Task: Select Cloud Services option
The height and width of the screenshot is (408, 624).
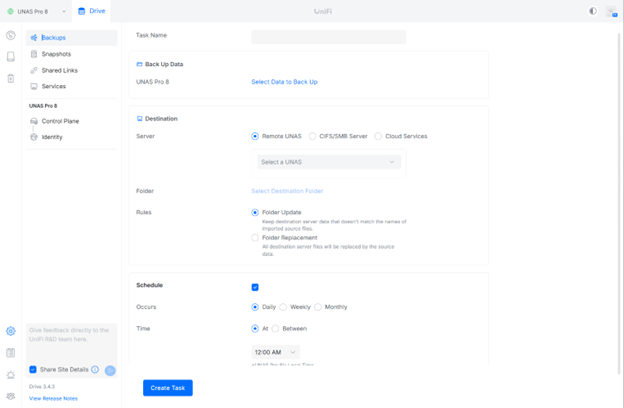Action: pos(378,136)
